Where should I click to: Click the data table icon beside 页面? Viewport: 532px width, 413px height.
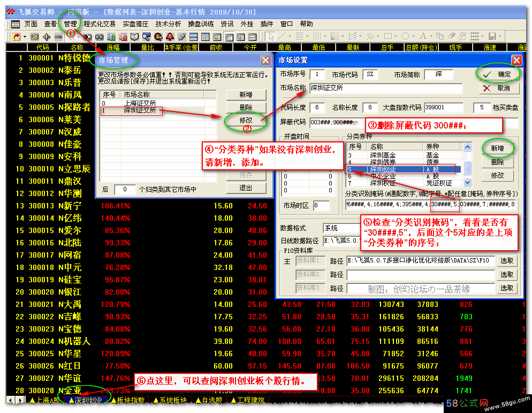pyautogui.click(x=16, y=24)
